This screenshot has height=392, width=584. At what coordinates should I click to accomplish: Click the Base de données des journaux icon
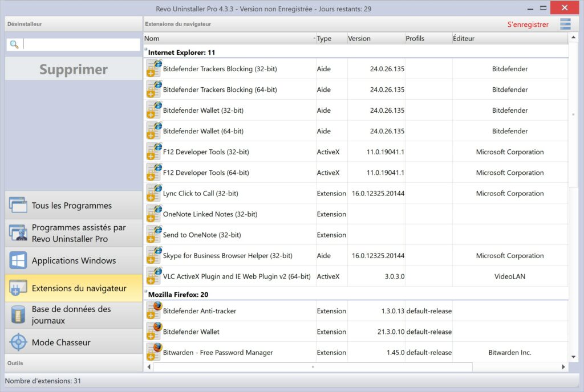pyautogui.click(x=18, y=315)
